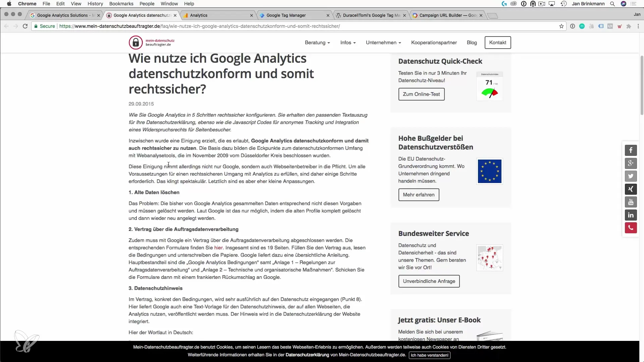Image resolution: width=644 pixels, height=362 pixels.
Task: Click the YouTube sidebar icon
Action: (631, 202)
